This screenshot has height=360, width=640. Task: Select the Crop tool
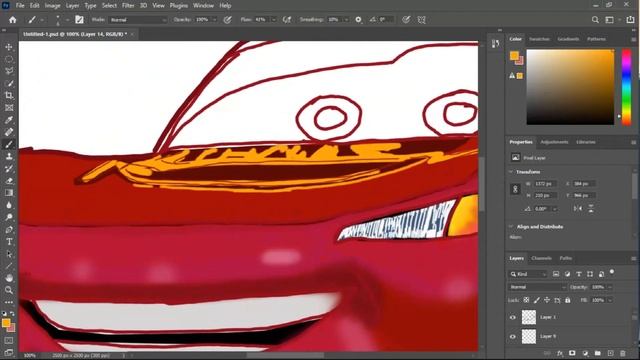[x=9, y=96]
